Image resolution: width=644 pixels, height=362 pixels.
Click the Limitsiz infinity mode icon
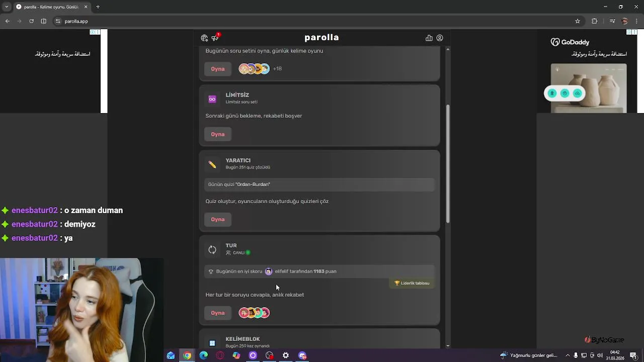pos(212,99)
